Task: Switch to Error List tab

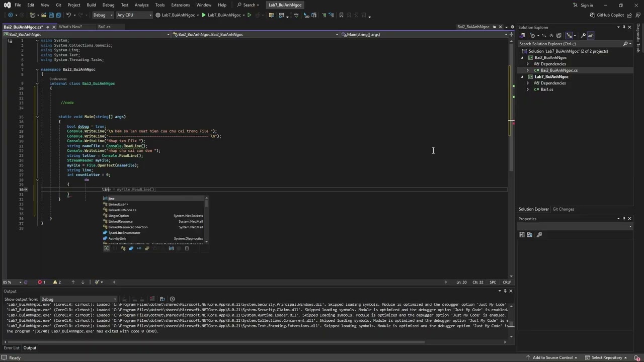Action: 12,348
